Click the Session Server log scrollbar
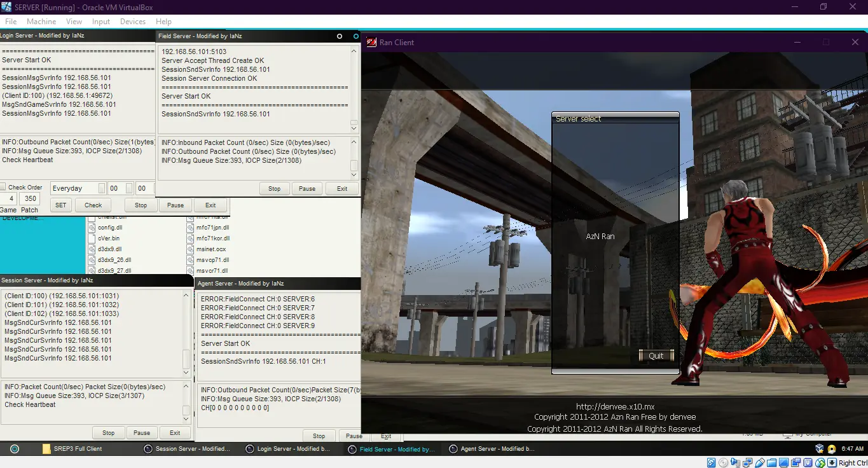 point(186,333)
